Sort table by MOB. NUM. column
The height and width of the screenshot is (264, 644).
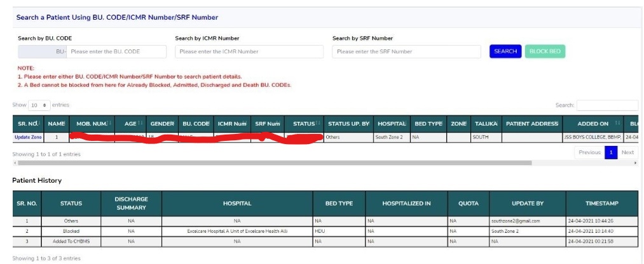92,123
